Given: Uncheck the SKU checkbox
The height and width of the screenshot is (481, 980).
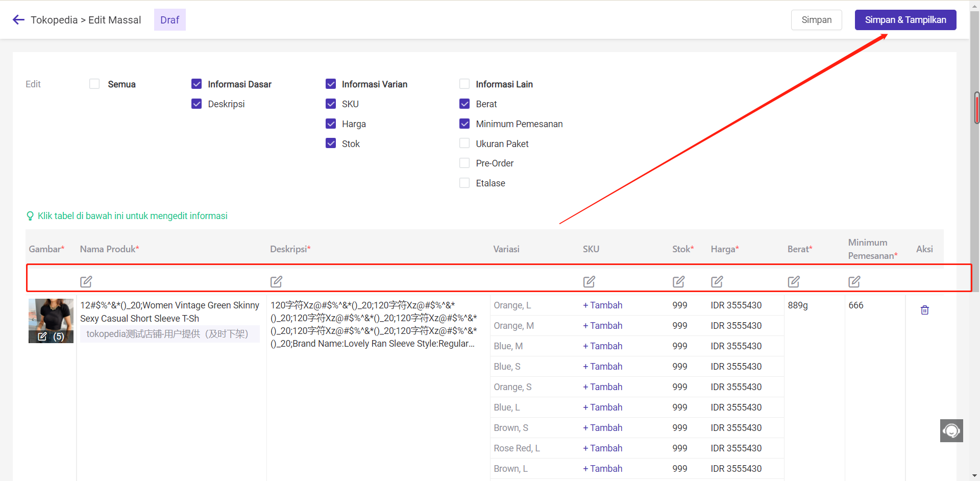Looking at the screenshot, I should coord(331,104).
